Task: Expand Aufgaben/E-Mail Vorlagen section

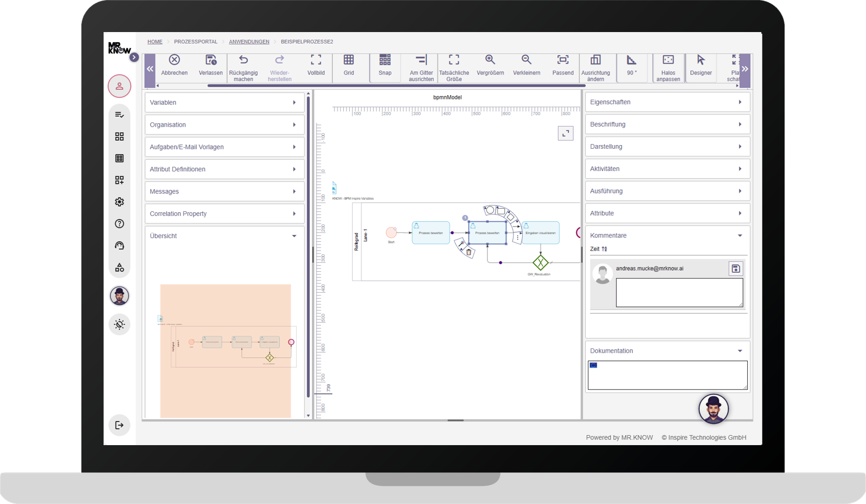Action: [x=225, y=147]
